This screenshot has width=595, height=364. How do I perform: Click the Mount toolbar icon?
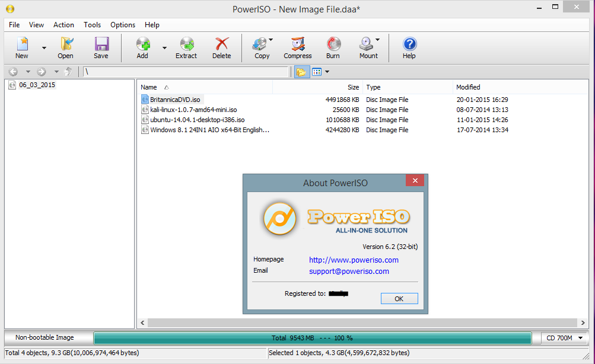[x=367, y=44]
